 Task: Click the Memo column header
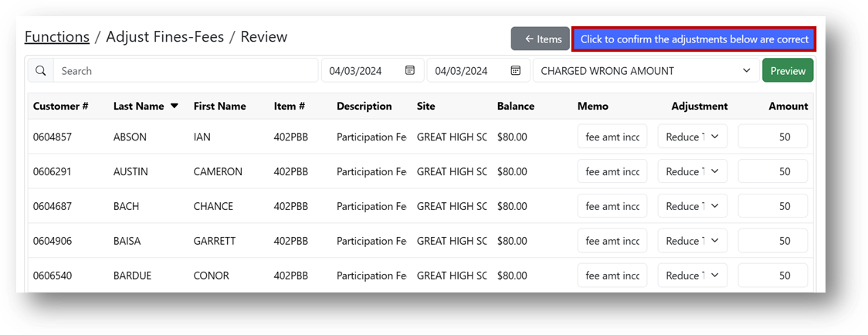tap(593, 107)
